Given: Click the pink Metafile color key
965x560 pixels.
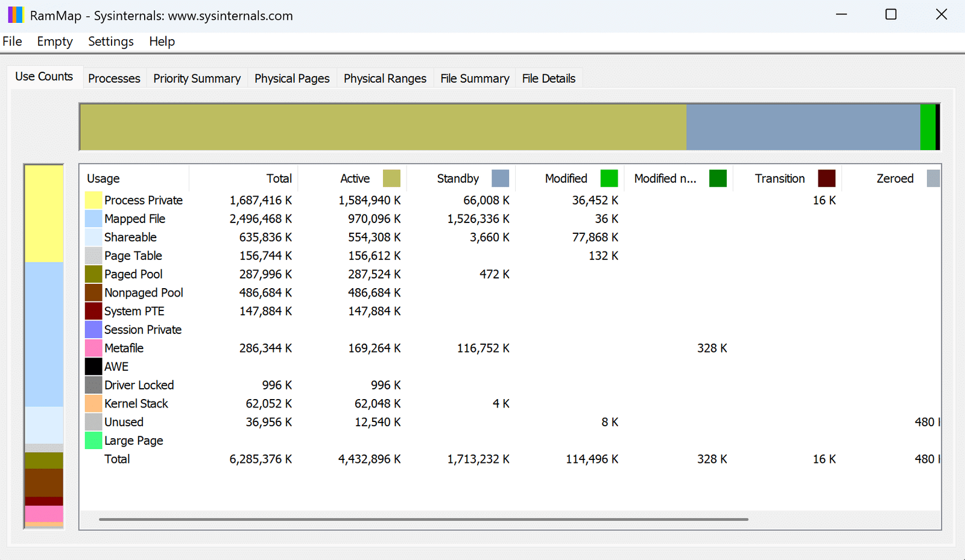Looking at the screenshot, I should pyautogui.click(x=93, y=348).
